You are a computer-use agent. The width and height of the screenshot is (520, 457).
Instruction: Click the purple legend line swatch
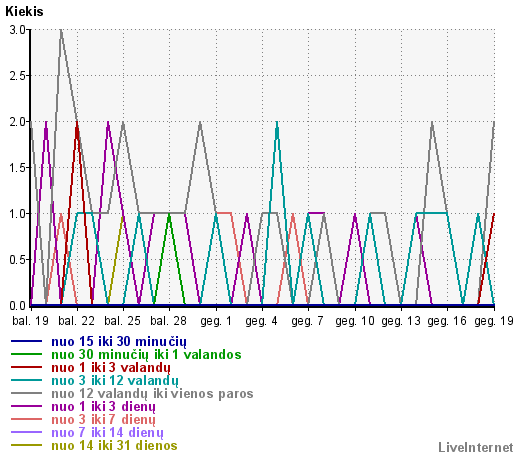[26, 406]
